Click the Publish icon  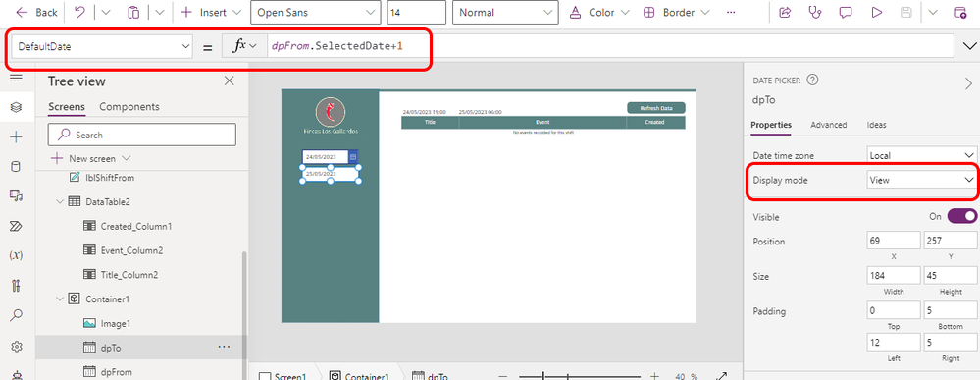959,12
